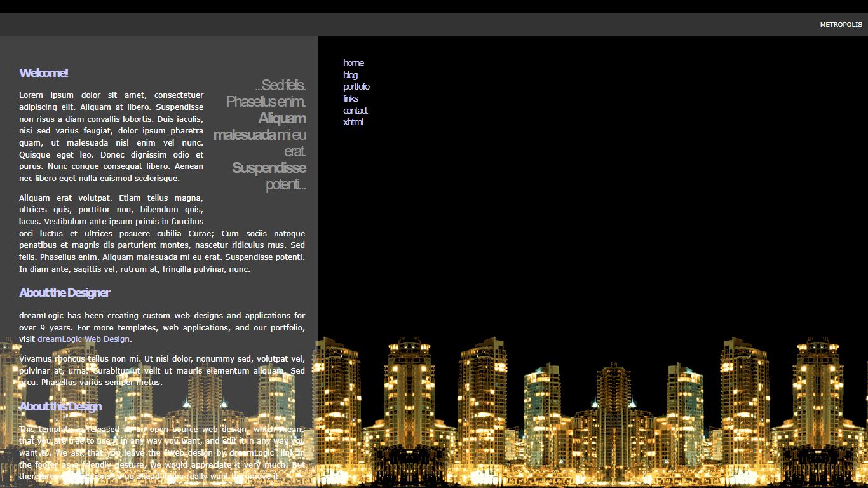Viewport: 868px width, 488px height.
Task: Select the links menu item
Action: point(350,98)
